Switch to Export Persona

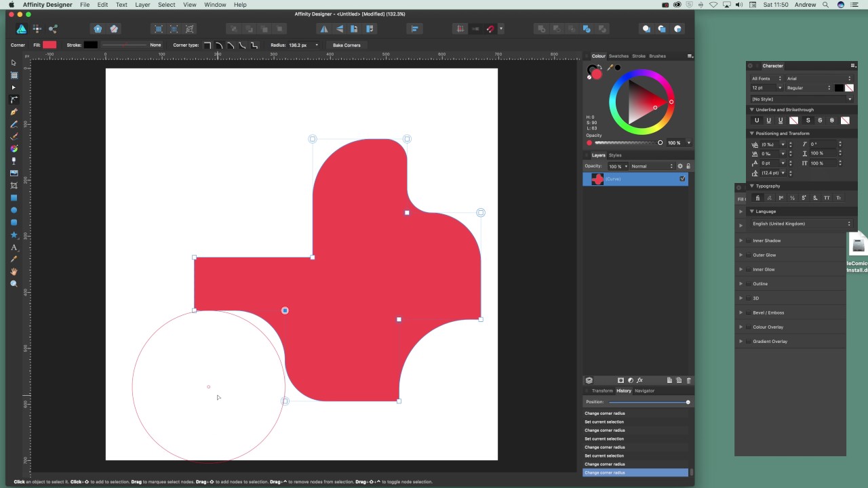point(53,28)
